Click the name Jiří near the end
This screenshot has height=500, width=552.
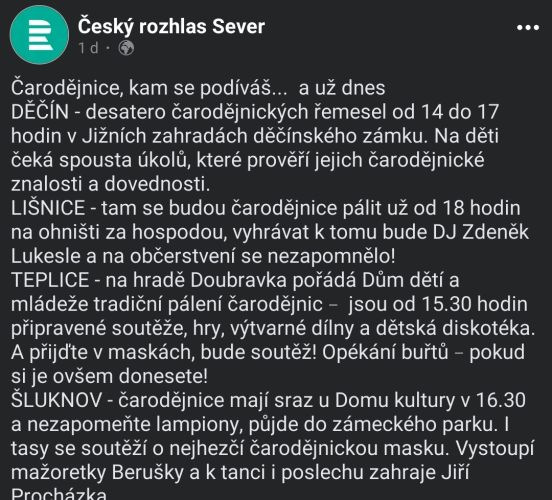click(455, 473)
